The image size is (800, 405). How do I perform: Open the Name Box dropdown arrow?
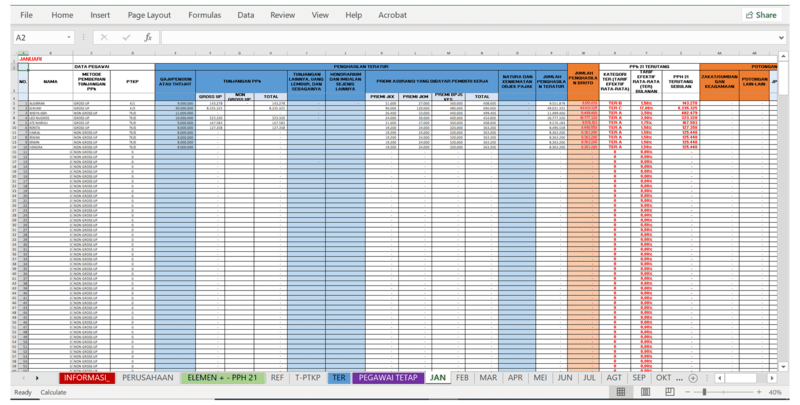pyautogui.click(x=69, y=37)
